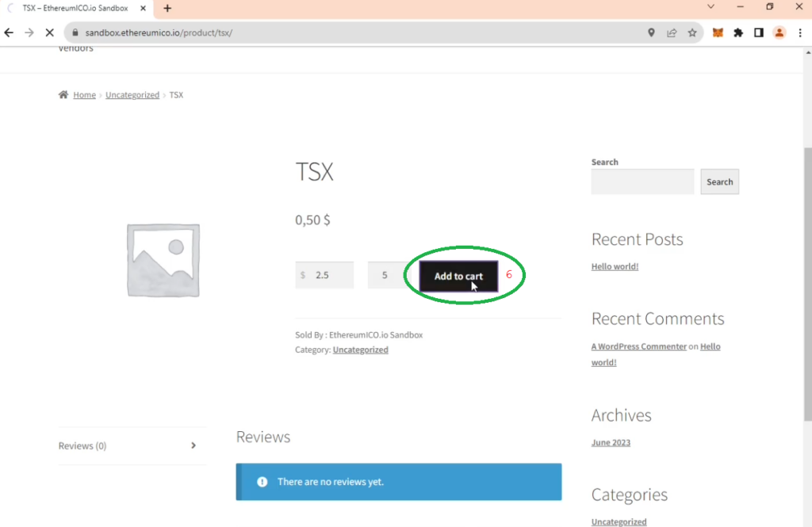Viewport: 812px width, 527px height.
Task: Click the Home breadcrumb link
Action: point(84,95)
